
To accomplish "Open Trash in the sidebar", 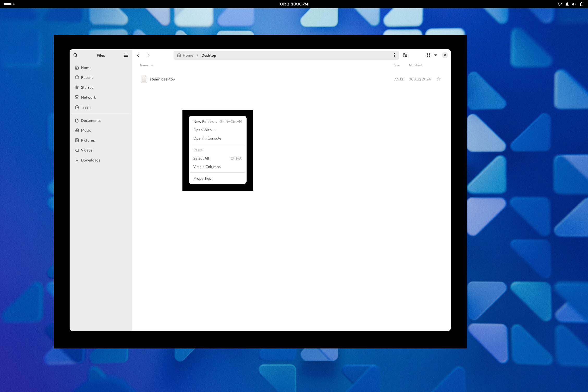I will (101, 107).
